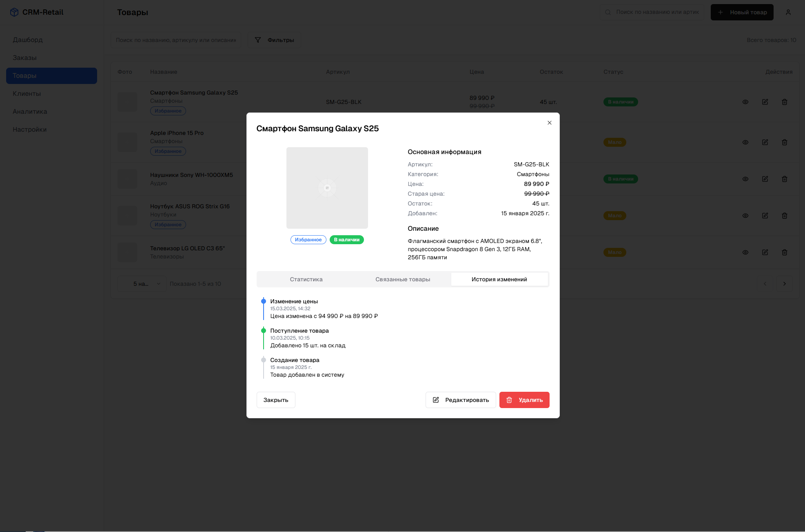Click the product image placeholder in dialog
The width and height of the screenshot is (805, 532).
(327, 188)
